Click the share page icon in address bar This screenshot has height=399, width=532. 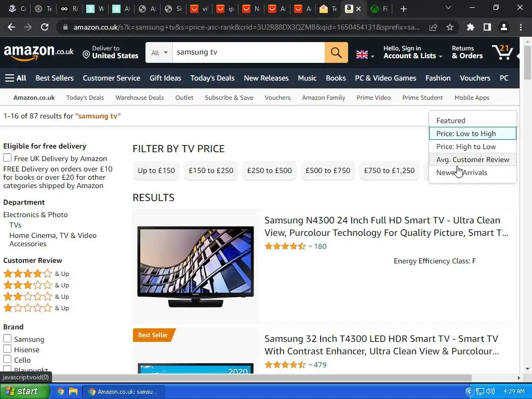[433, 27]
